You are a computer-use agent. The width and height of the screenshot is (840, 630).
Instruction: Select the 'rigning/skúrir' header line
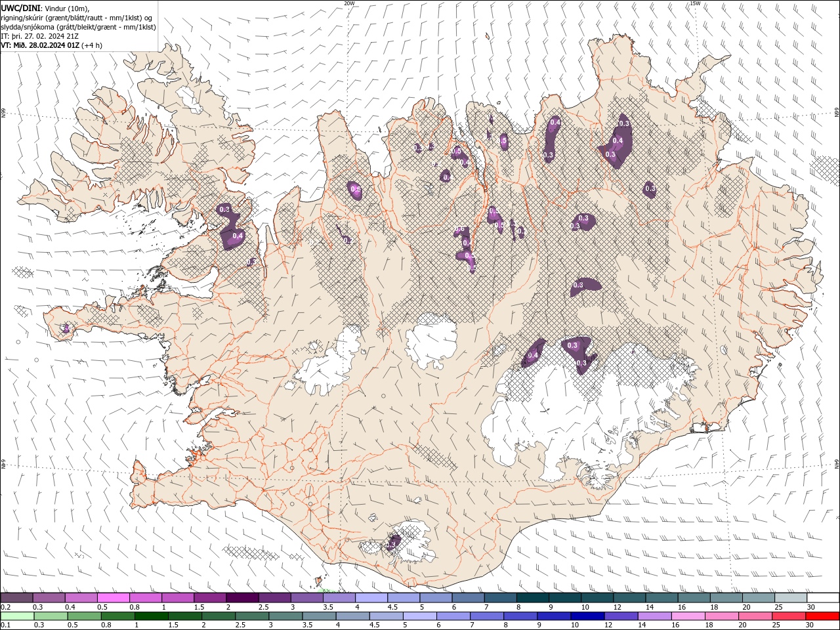tap(77, 17)
